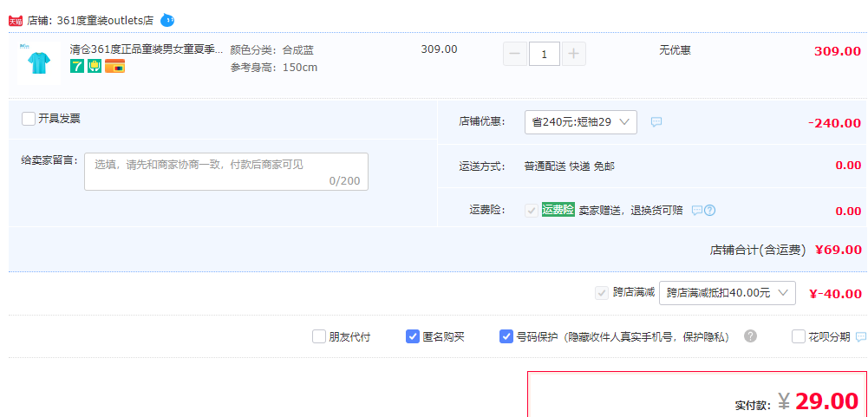The width and height of the screenshot is (868, 417).
Task: Open the product title link 清仓361度正品童装
Action: point(147,49)
